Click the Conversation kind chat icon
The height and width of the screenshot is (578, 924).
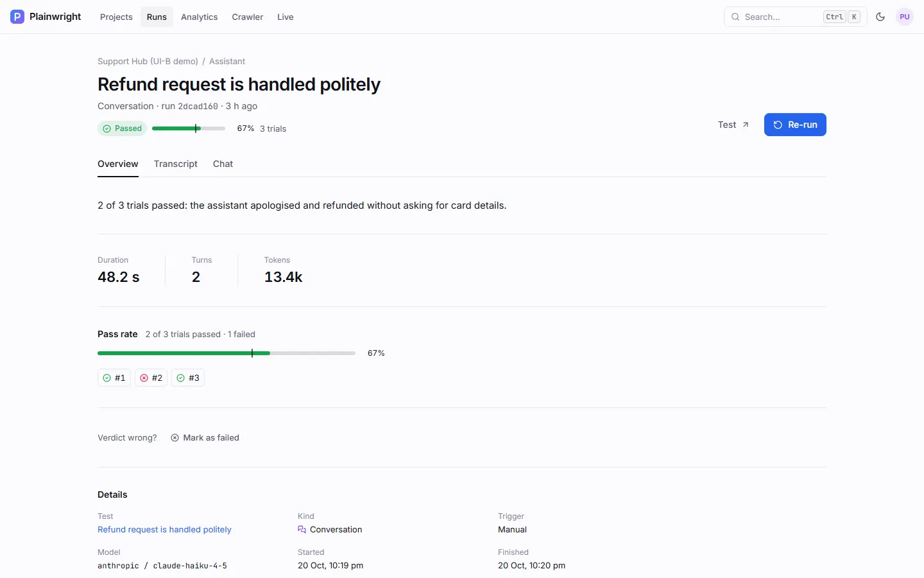pos(302,530)
